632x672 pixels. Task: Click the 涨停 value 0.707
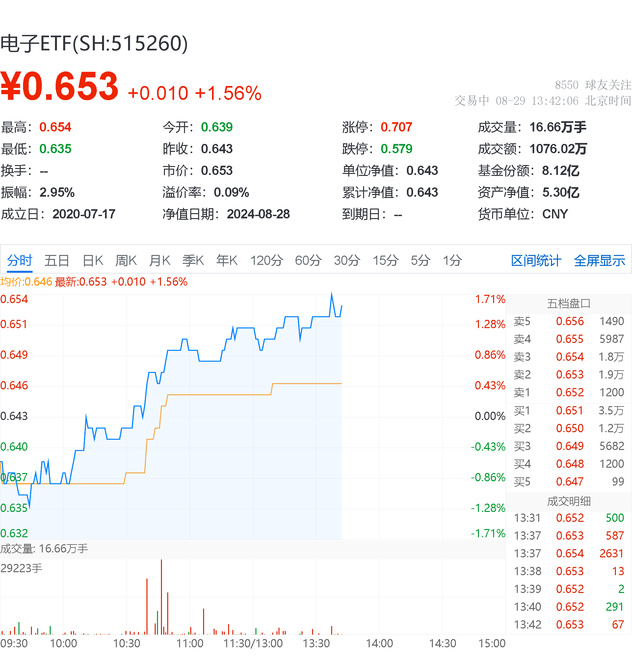pyautogui.click(x=397, y=127)
